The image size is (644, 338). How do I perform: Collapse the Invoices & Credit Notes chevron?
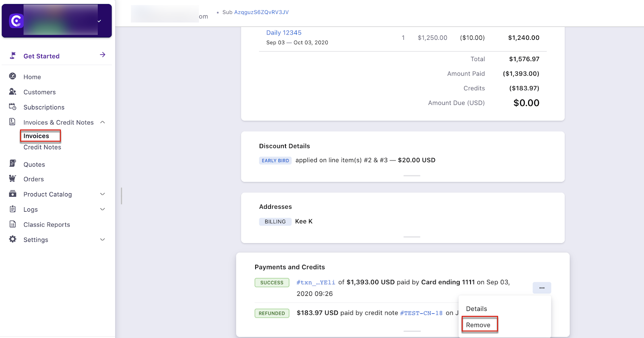[x=103, y=122]
